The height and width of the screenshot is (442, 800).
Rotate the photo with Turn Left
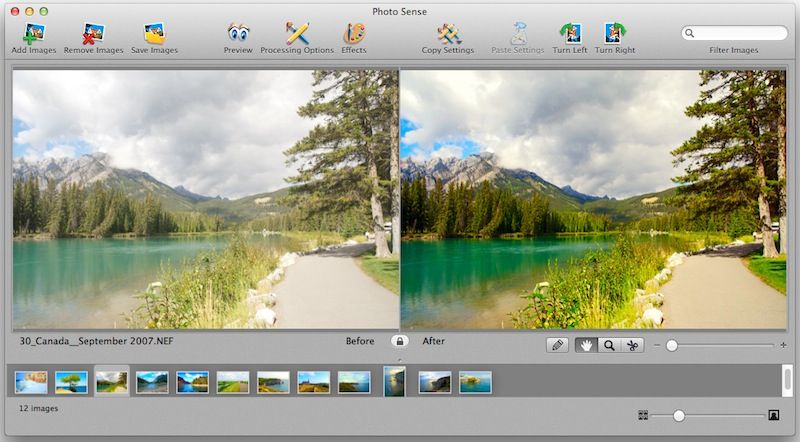click(569, 33)
